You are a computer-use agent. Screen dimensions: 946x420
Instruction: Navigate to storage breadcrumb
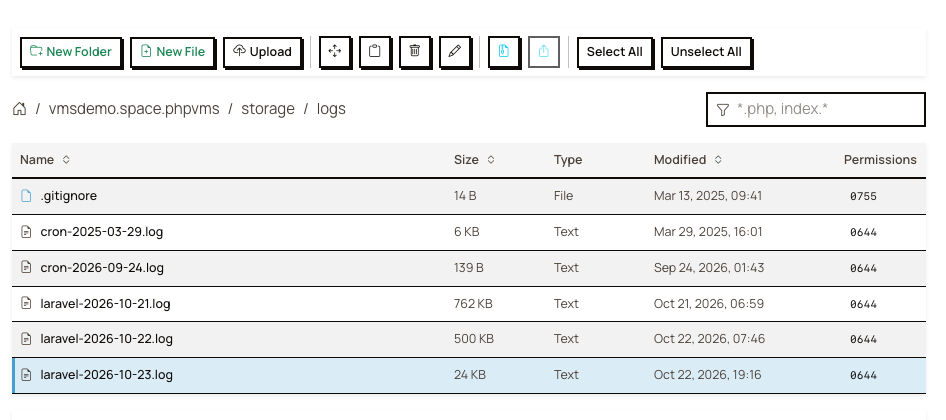268,109
